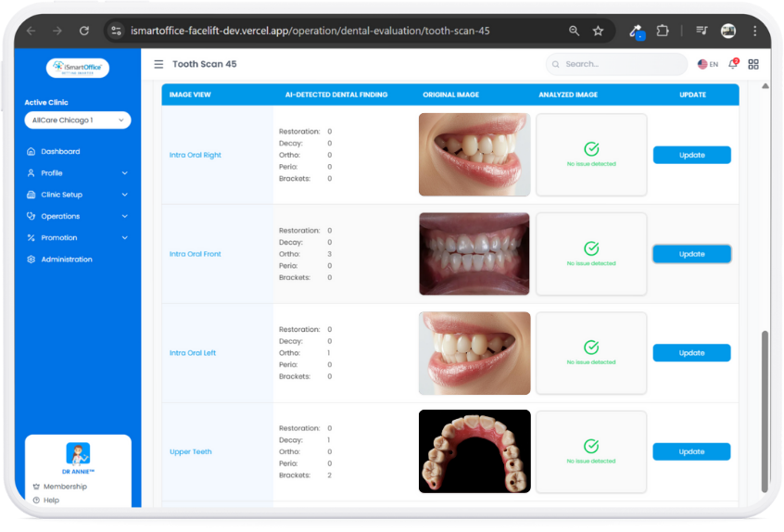The image size is (784, 532).
Task: Open Upper Teeth analyzed image panel
Action: pyautogui.click(x=591, y=452)
